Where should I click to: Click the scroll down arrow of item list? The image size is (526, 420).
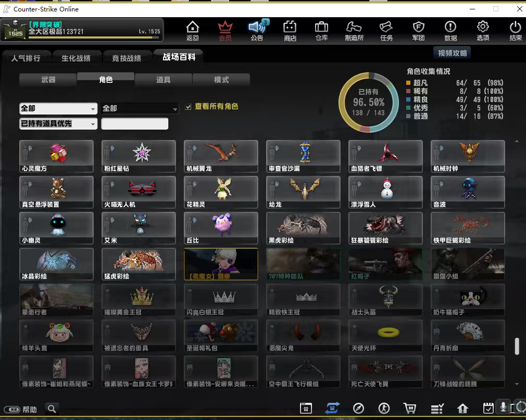pyautogui.click(x=517, y=384)
